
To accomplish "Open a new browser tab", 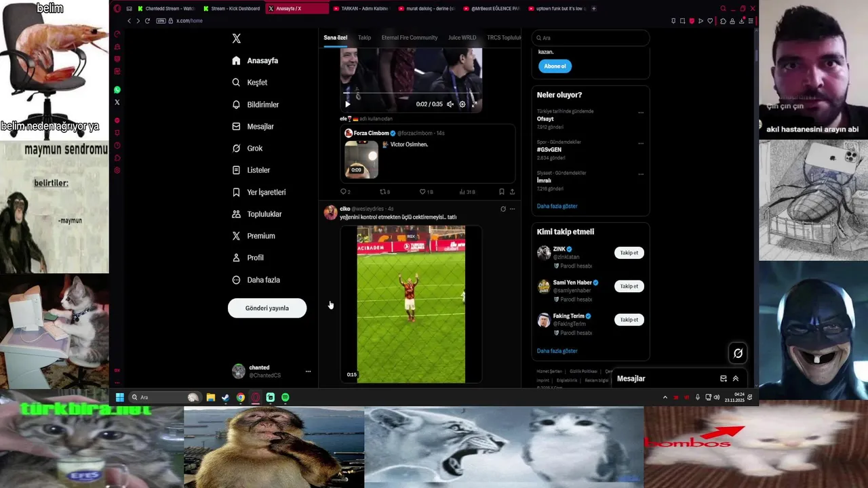I will [594, 9].
